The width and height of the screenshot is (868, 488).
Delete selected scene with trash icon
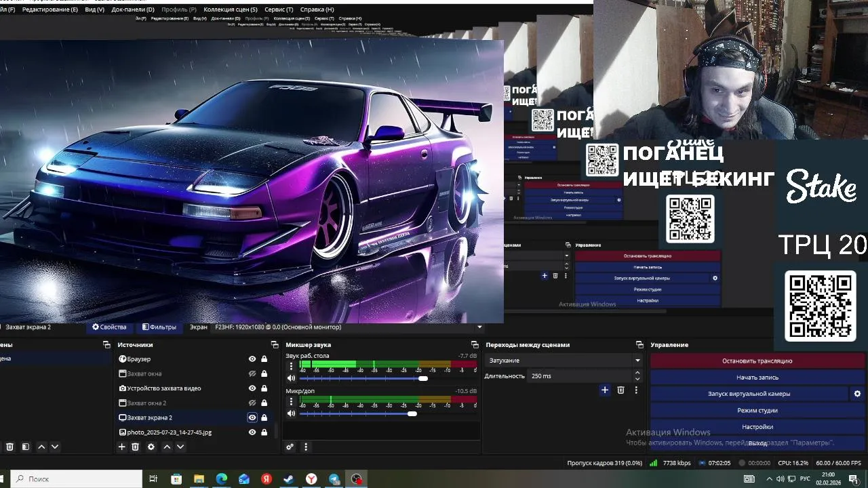[9, 447]
